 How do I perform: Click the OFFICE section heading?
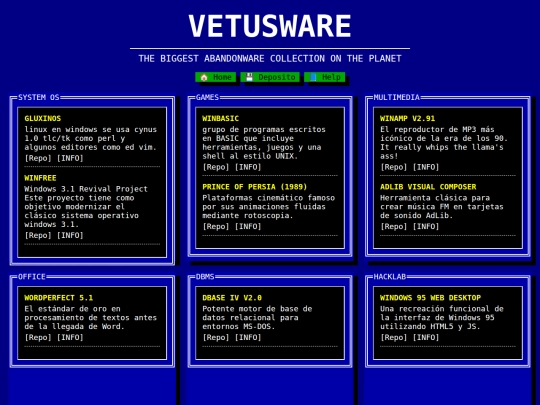pyautogui.click(x=32, y=277)
